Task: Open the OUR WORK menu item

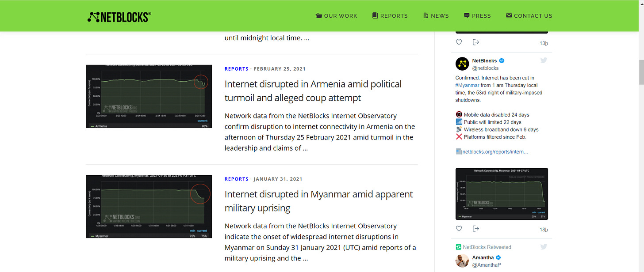Action: (x=336, y=15)
